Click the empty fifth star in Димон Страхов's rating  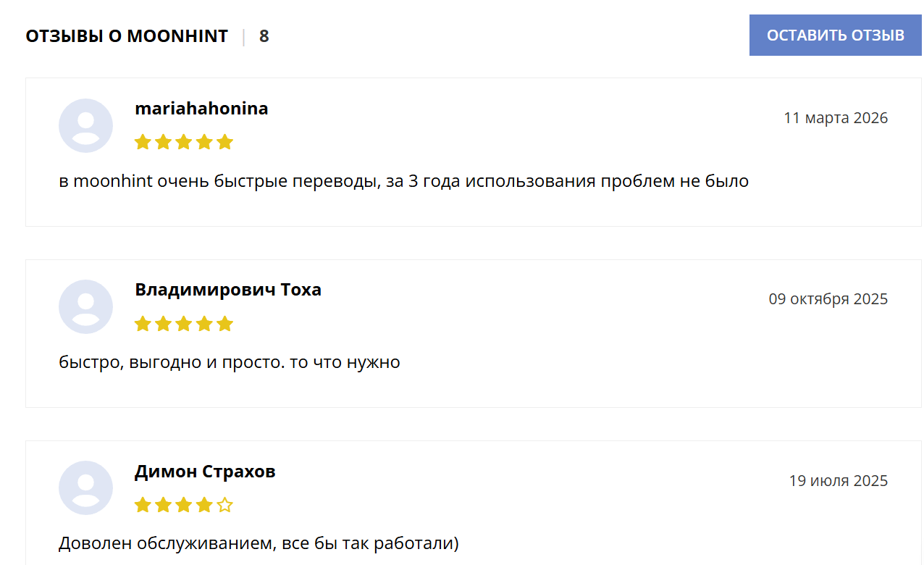click(x=224, y=505)
